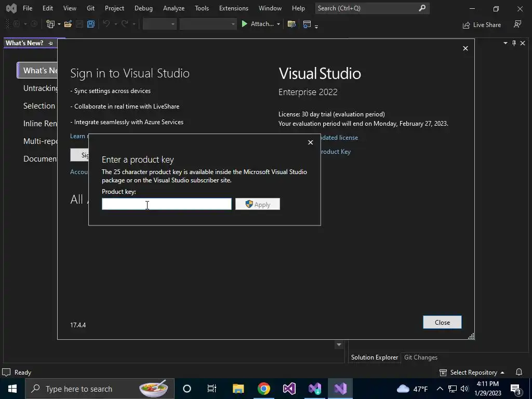Image resolution: width=532 pixels, height=399 pixels.
Task: Select Inline Ren... item in What's New list
Action: [x=40, y=124]
